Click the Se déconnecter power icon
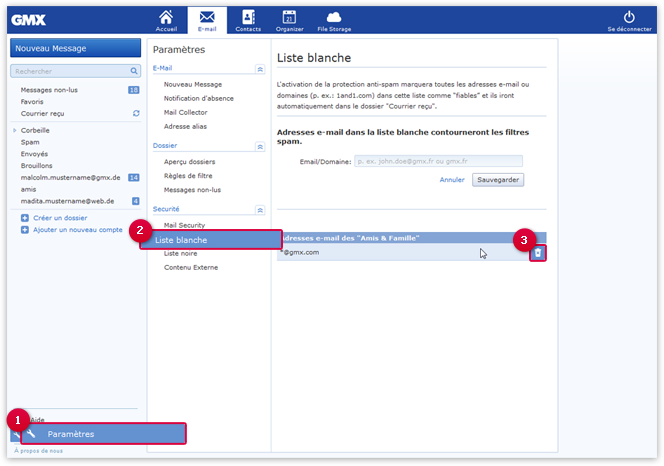Image resolution: width=664 pixels, height=466 pixels. click(629, 17)
